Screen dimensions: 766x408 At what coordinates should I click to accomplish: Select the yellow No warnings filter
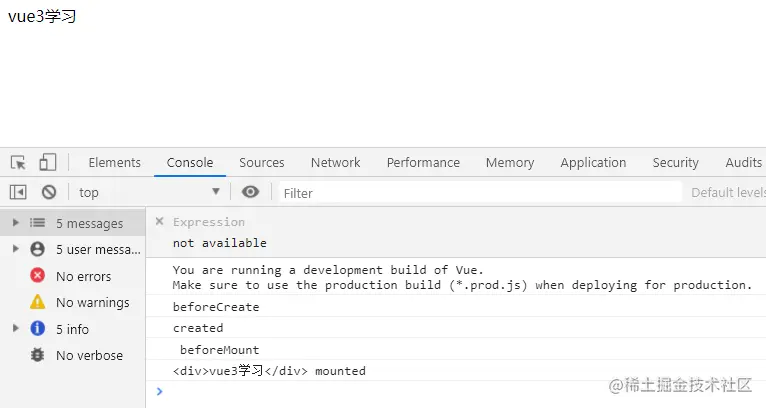(x=72, y=302)
